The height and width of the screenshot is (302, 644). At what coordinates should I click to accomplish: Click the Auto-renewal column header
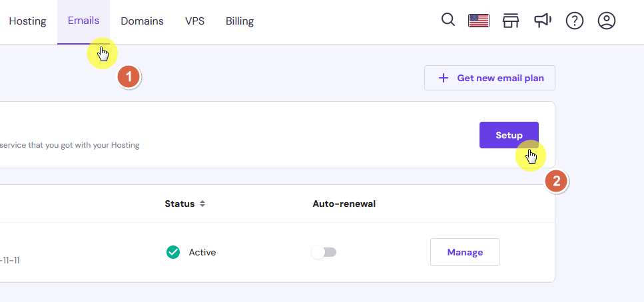[344, 204]
